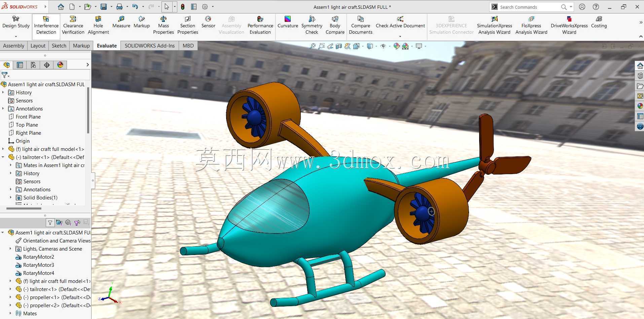This screenshot has height=319, width=644.
Task: Open Clearance Verification
Action: pos(73,25)
